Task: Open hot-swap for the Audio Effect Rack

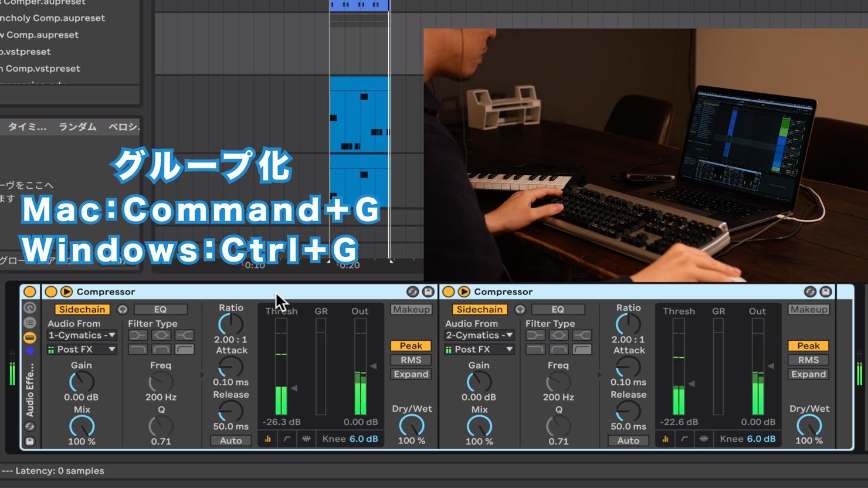Action: (29, 426)
